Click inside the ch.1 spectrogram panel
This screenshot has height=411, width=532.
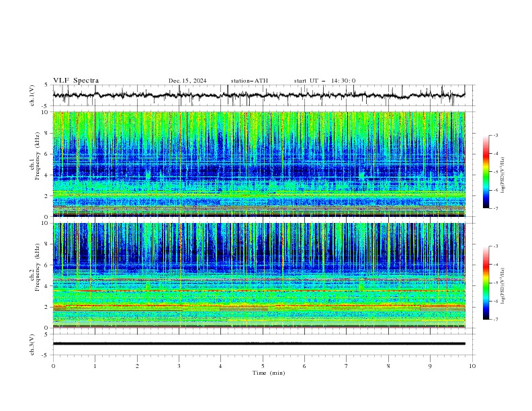[259, 164]
